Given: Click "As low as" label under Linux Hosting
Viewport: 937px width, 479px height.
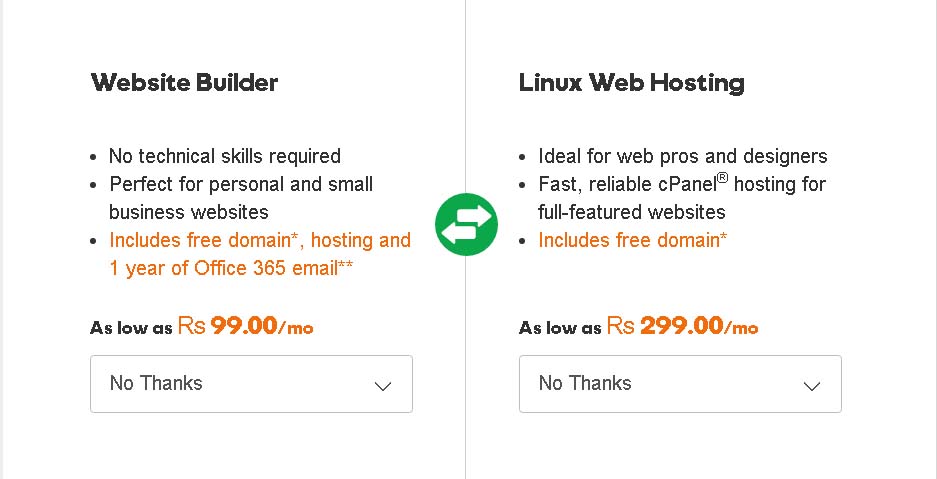Looking at the screenshot, I should (x=560, y=328).
